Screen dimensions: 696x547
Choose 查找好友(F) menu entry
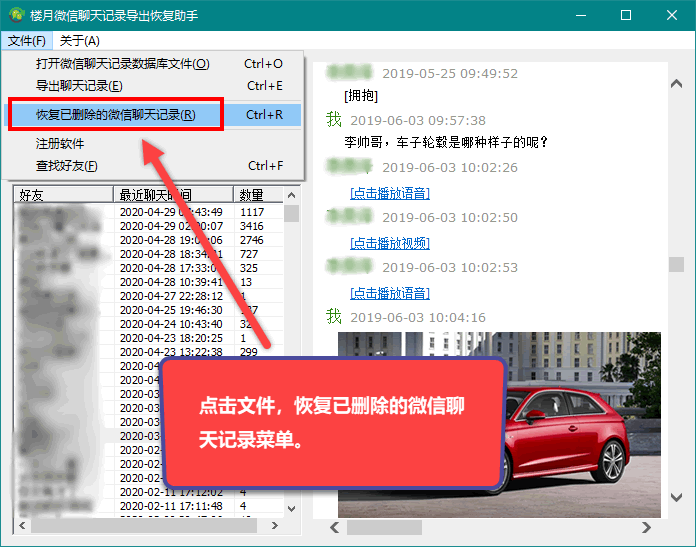67,166
